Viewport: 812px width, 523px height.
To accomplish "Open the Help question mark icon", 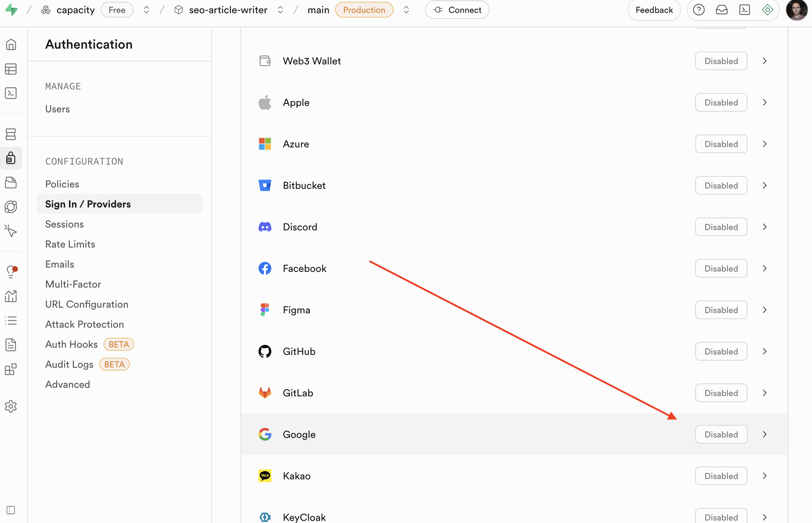I will tap(699, 10).
